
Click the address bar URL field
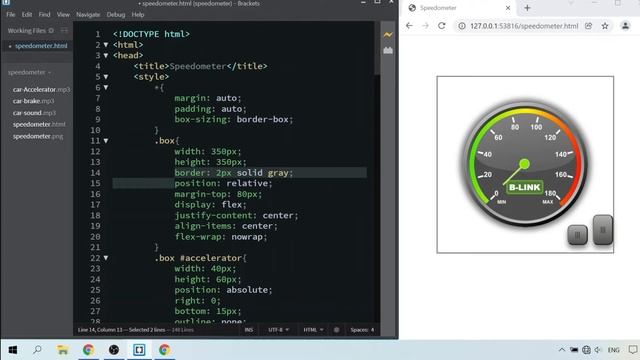(524, 26)
